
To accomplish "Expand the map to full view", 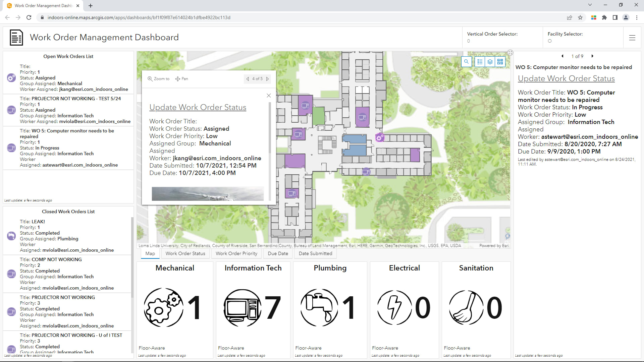I will point(510,53).
